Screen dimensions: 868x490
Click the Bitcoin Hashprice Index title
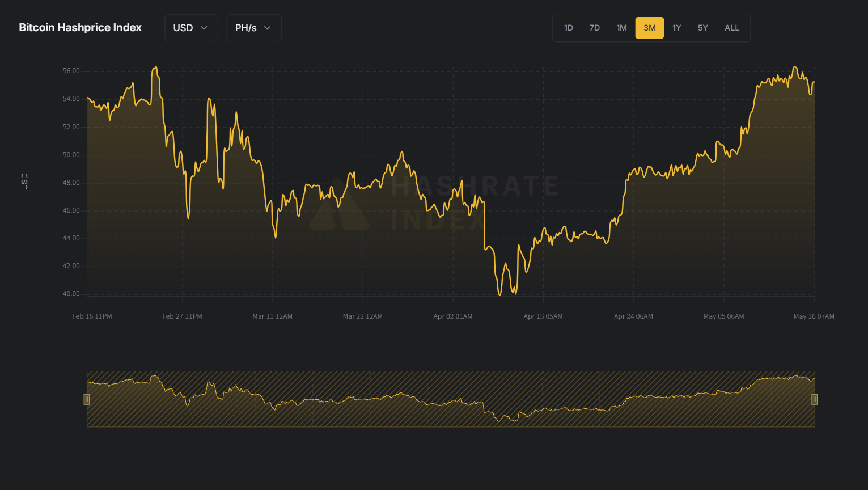pos(81,28)
